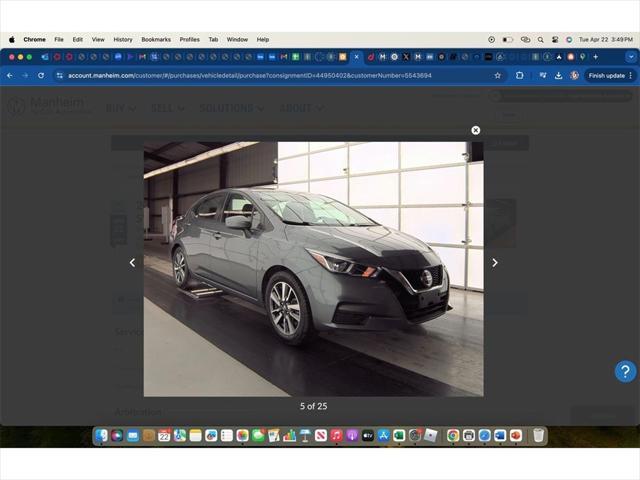
Task: Close the active Manheim tab
Action: (356, 57)
